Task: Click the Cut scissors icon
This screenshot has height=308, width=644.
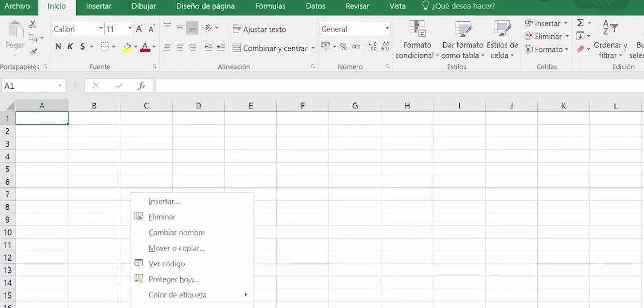Action: pos(33,24)
